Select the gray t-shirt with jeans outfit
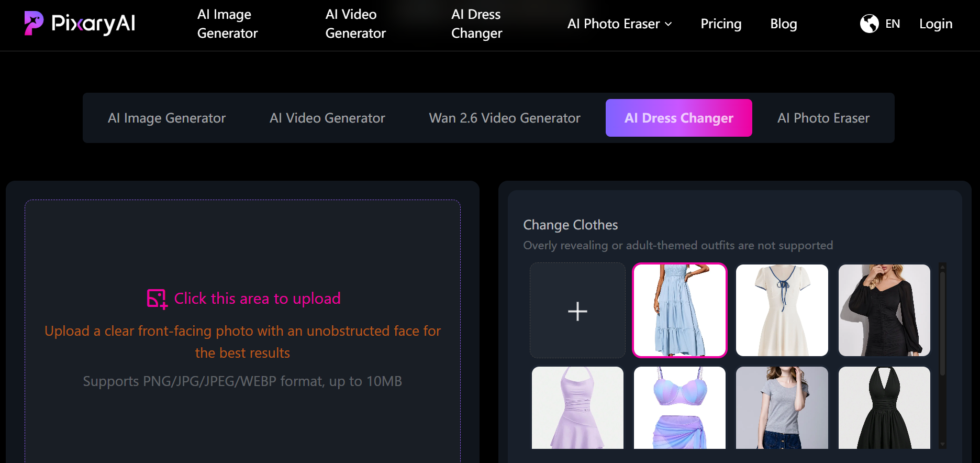The height and width of the screenshot is (463, 980). coord(782,407)
